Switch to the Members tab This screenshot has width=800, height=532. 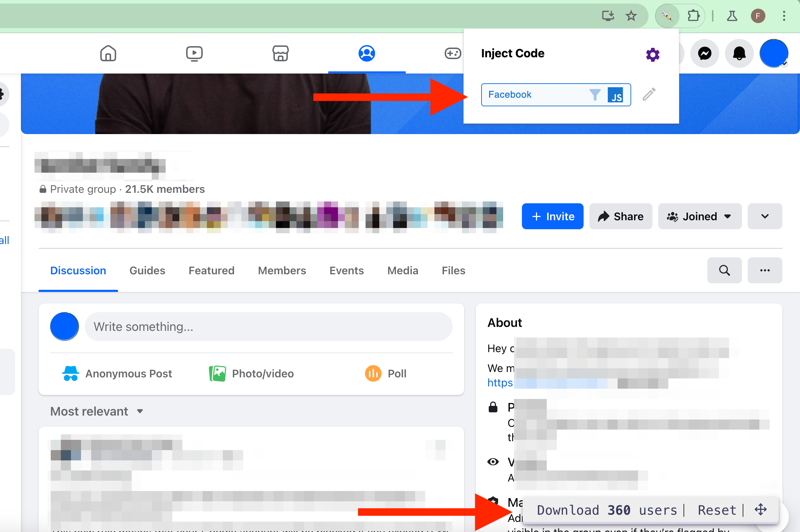click(x=282, y=271)
